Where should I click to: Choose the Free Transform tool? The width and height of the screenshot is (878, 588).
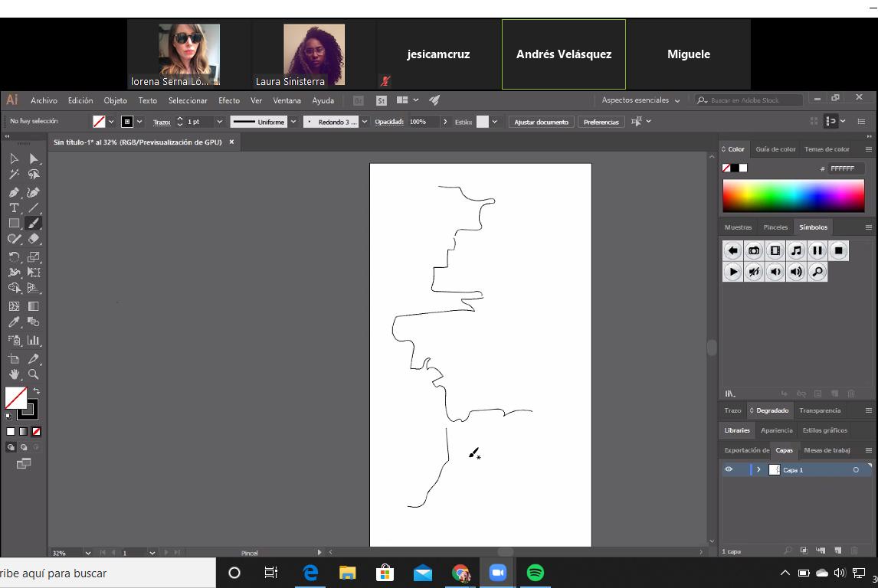pos(34,273)
